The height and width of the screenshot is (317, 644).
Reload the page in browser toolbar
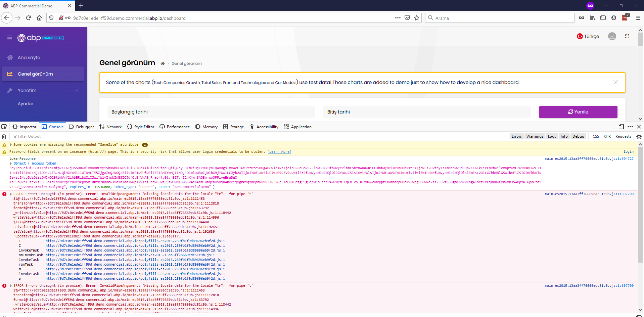coord(29,18)
